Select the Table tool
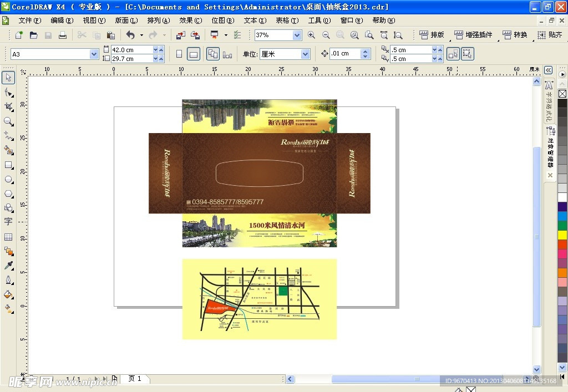568x392 pixels. (8, 237)
